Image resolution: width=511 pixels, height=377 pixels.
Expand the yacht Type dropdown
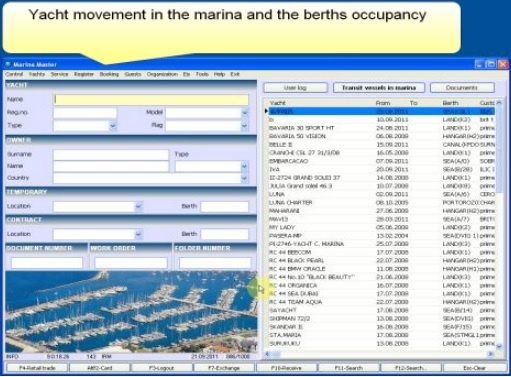(x=113, y=126)
